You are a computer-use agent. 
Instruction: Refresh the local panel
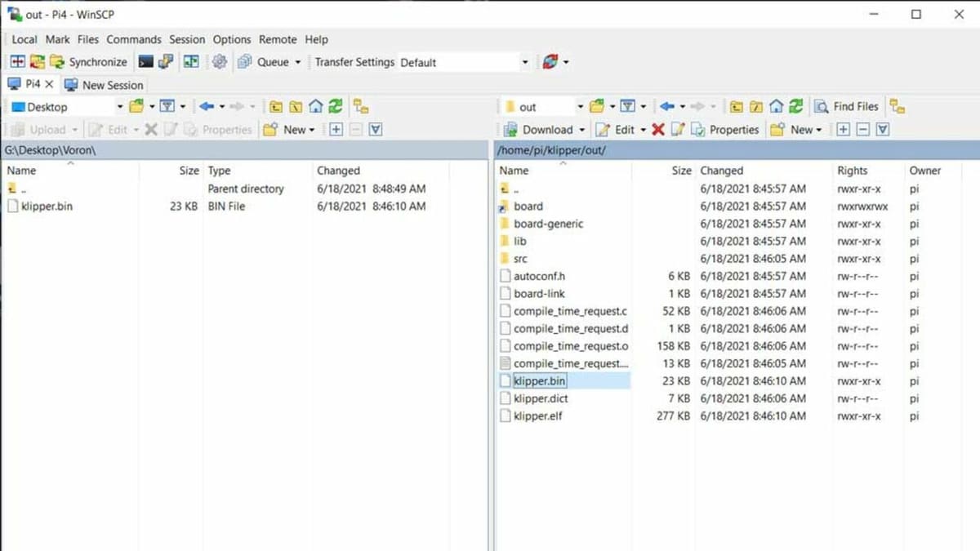(335, 106)
